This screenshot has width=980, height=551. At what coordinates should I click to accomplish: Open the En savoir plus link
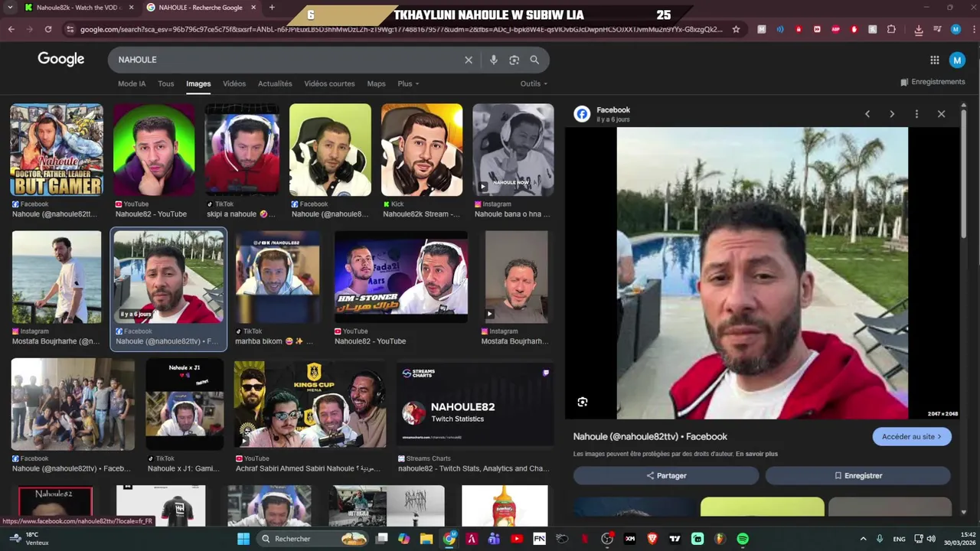click(756, 454)
